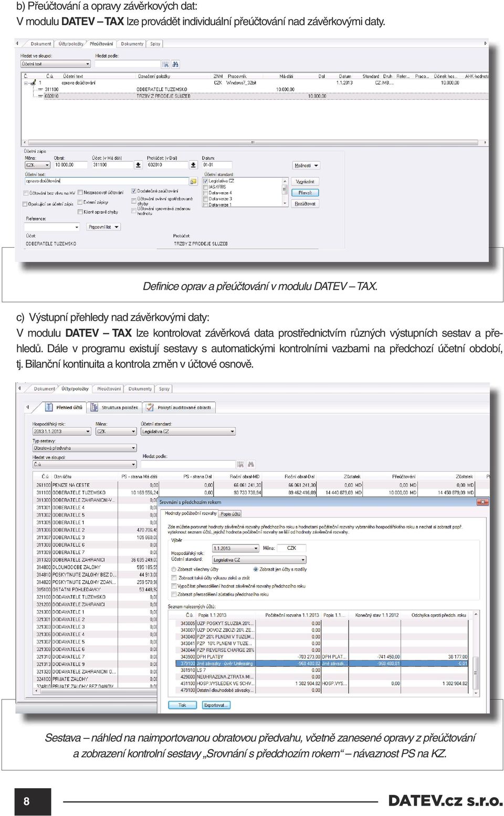The image size is (504, 816).
Task: Open Účetní standard dropdown in Přehled účtů
Action: click(x=188, y=432)
